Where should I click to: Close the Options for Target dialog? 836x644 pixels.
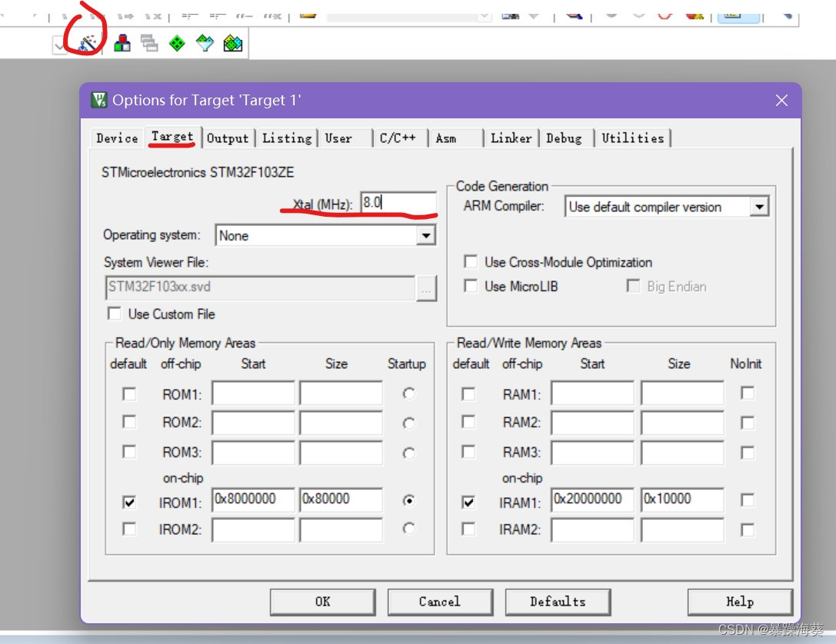coord(781,100)
